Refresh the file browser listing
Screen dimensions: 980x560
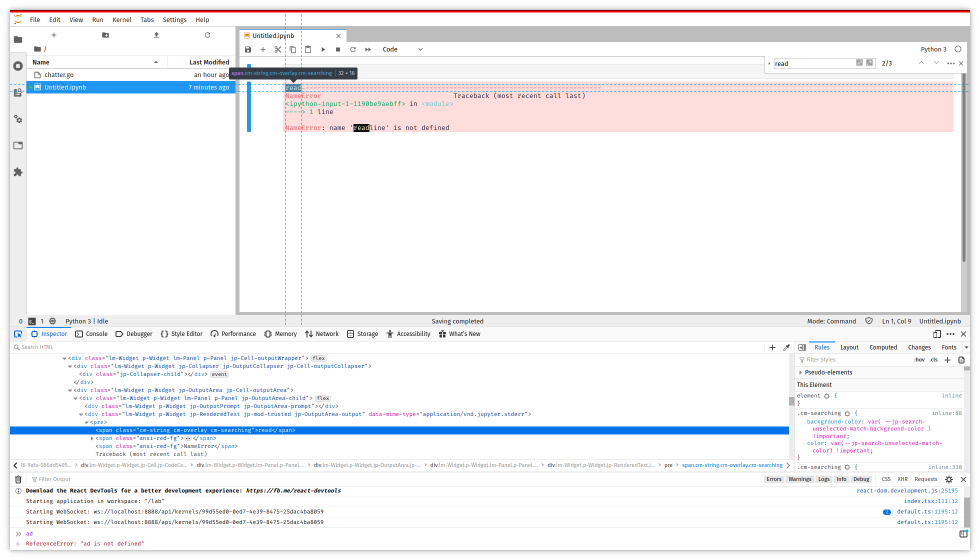[207, 35]
